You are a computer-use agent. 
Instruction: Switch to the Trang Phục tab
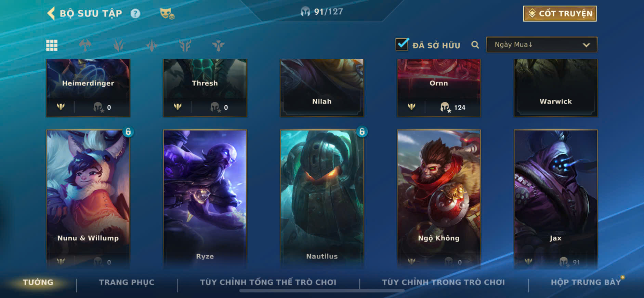pos(127,282)
